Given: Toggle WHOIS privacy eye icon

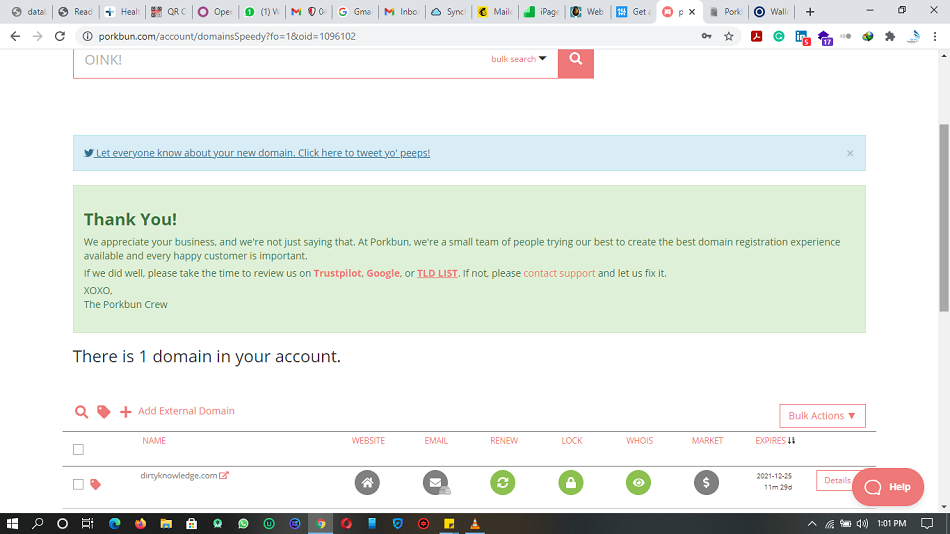Looking at the screenshot, I should 639,483.
